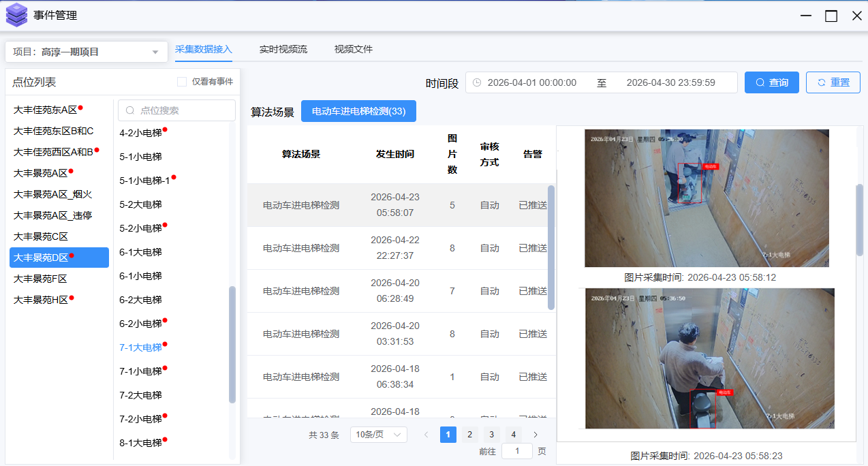Select area 大丰佳苑西区A和B
868x466 pixels.
(54, 152)
